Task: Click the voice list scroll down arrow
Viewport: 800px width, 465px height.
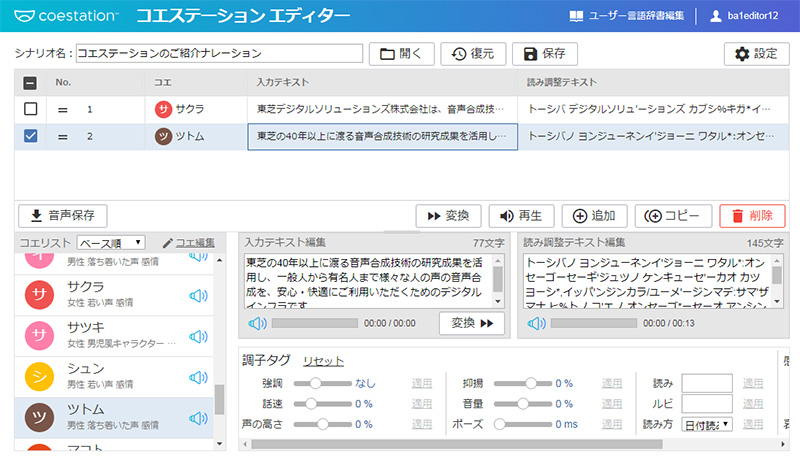Action: point(219,444)
